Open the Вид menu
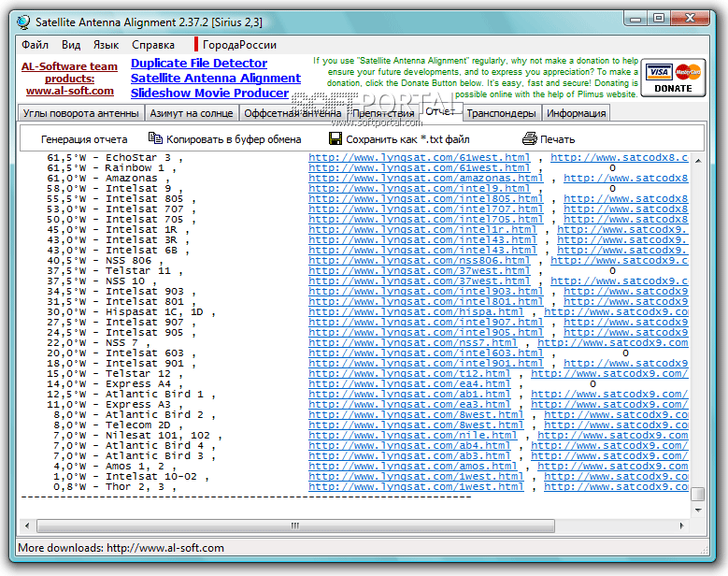The height and width of the screenshot is (576, 728). (x=71, y=45)
